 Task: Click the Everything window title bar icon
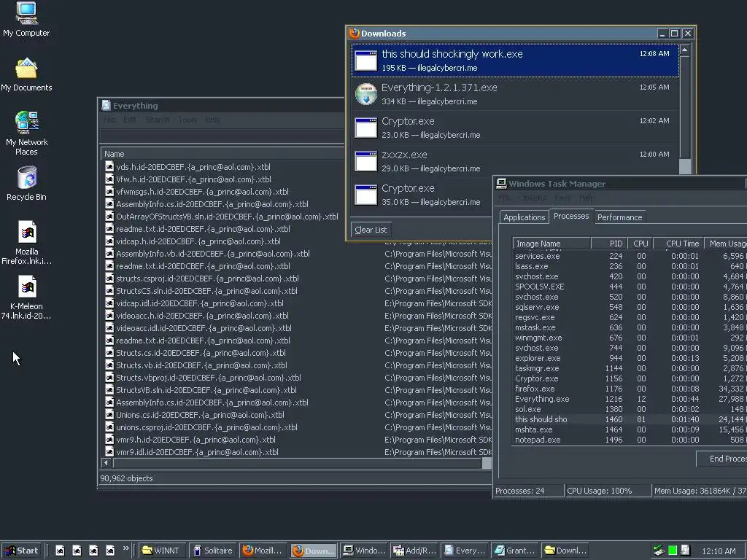(x=107, y=105)
